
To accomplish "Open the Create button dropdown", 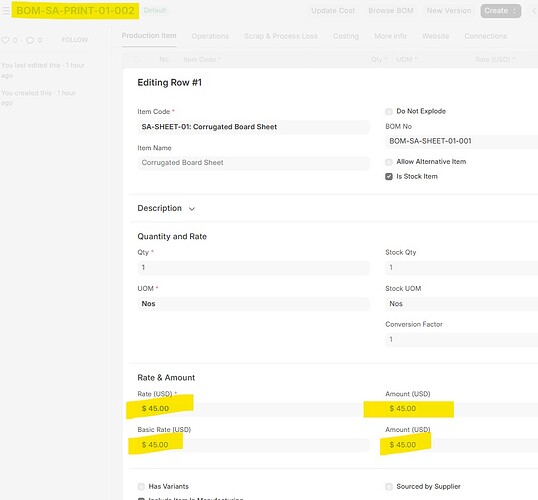I will 501,11.
